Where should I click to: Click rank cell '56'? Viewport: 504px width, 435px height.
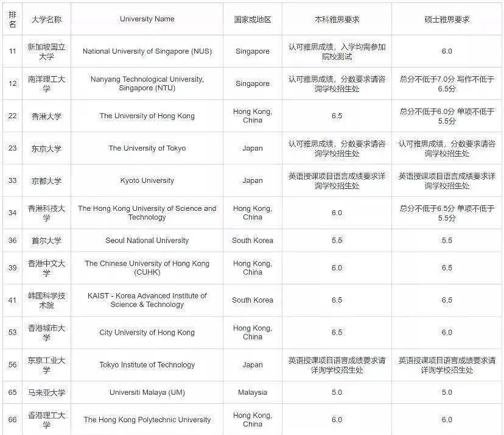[x=12, y=365]
